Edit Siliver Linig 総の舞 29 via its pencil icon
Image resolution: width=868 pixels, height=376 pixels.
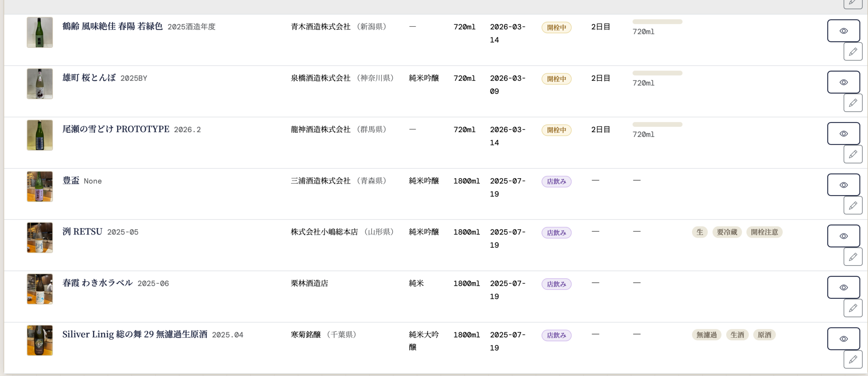[x=853, y=359]
